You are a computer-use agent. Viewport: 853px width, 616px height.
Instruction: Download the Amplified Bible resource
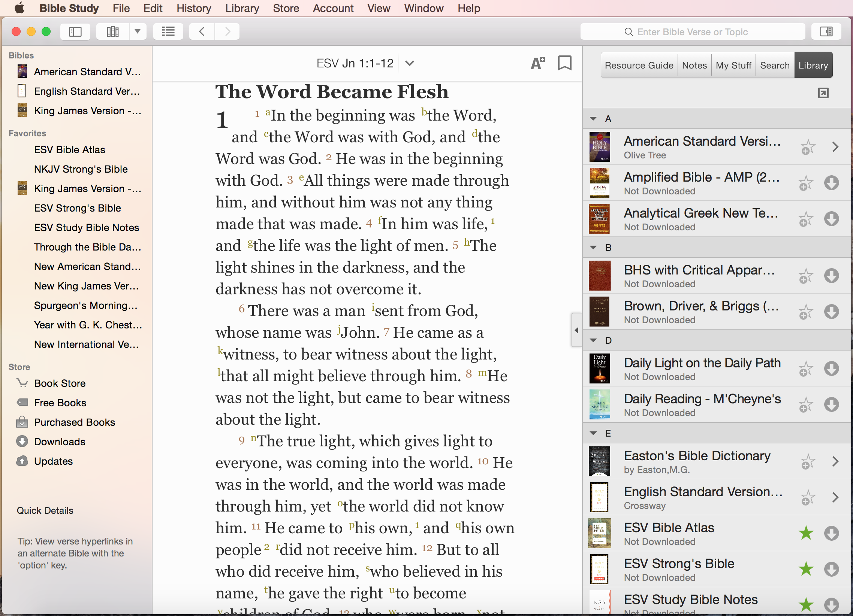(831, 183)
